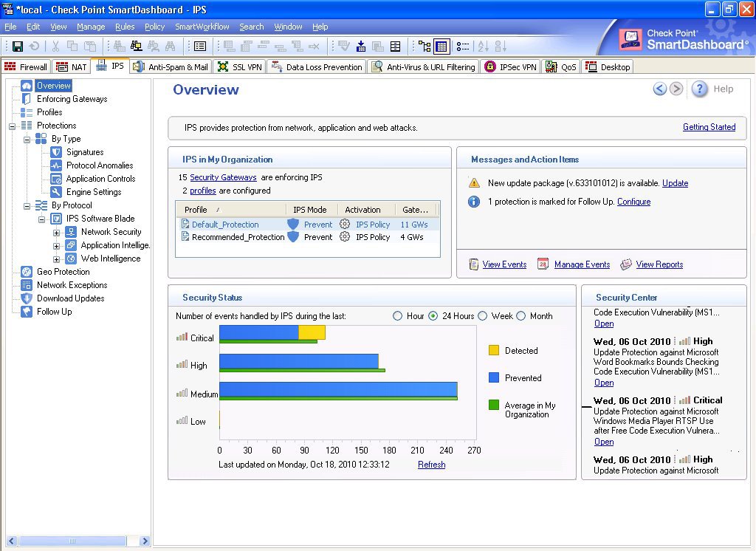Expand the Web Intelligence node
This screenshot has width=756, height=551.
pos(56,259)
